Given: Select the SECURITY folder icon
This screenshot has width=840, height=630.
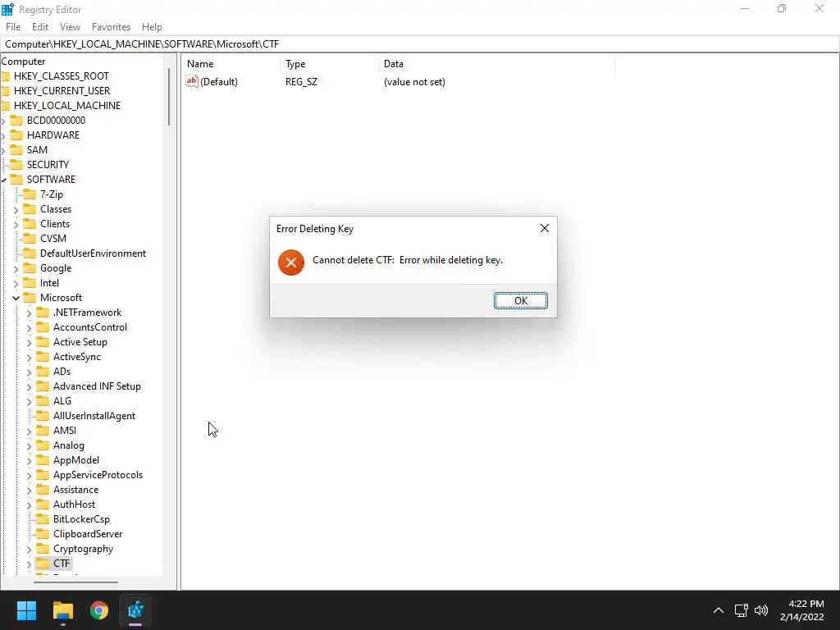Looking at the screenshot, I should 16,164.
